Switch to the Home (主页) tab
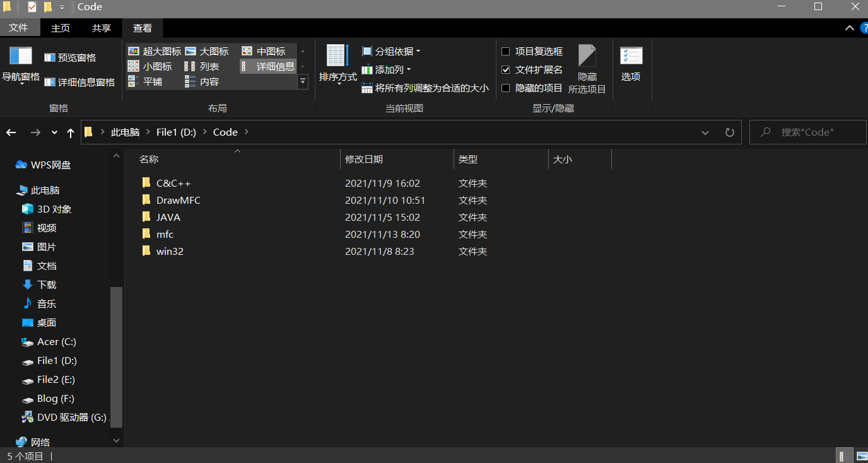This screenshot has height=463, width=868. pyautogui.click(x=61, y=28)
